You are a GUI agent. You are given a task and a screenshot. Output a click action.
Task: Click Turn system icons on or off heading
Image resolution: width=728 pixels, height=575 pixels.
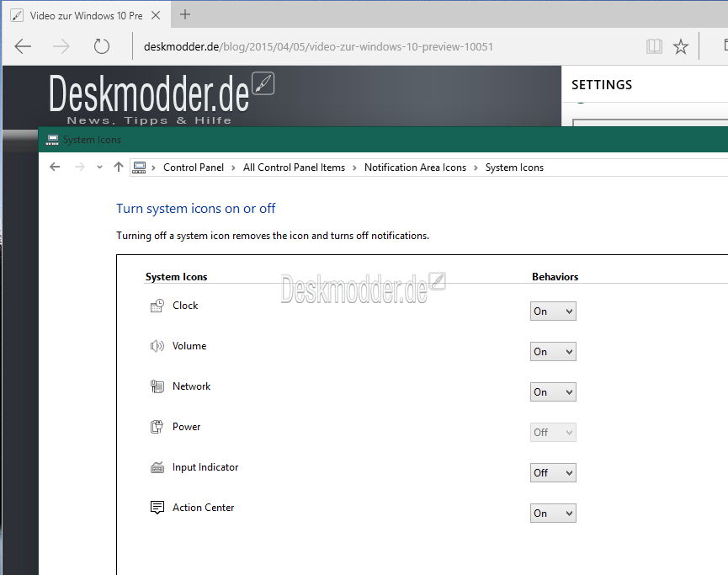point(195,208)
